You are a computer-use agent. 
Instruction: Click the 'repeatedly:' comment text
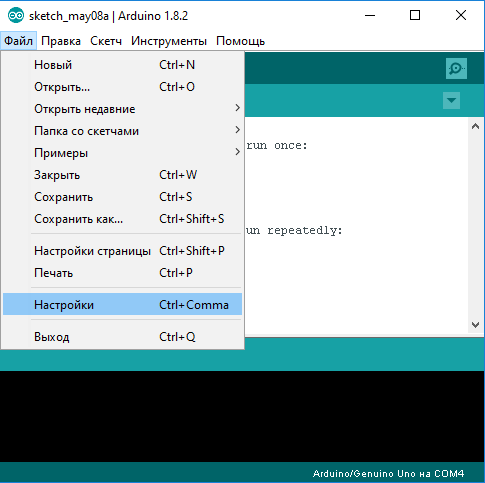(x=305, y=231)
